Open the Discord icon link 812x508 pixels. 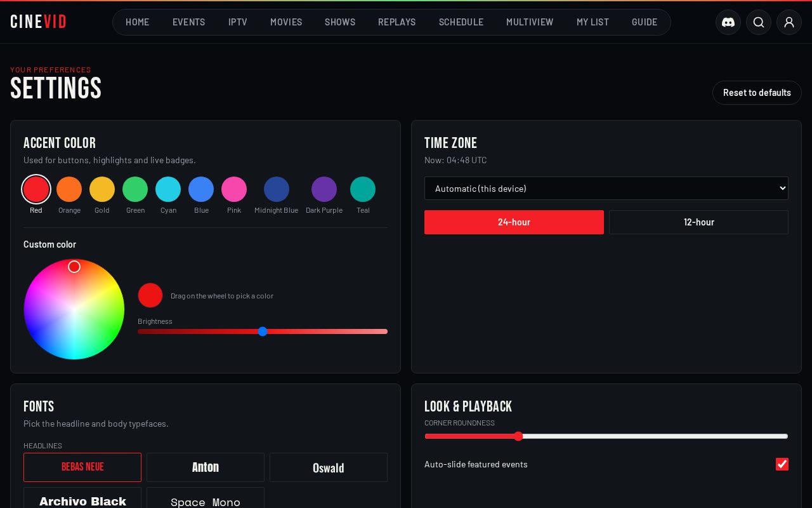(728, 22)
